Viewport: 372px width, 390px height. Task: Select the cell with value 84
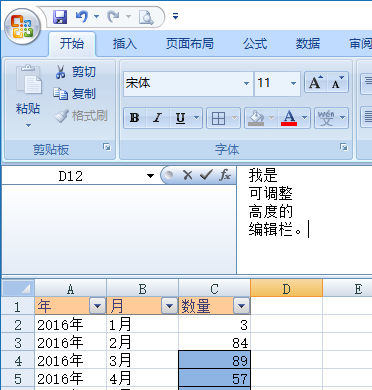pos(214,342)
